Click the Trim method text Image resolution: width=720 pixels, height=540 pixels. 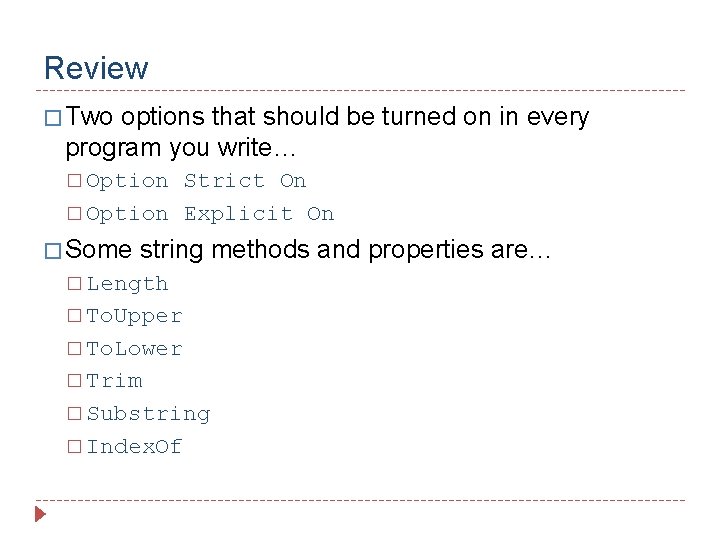pos(114,381)
